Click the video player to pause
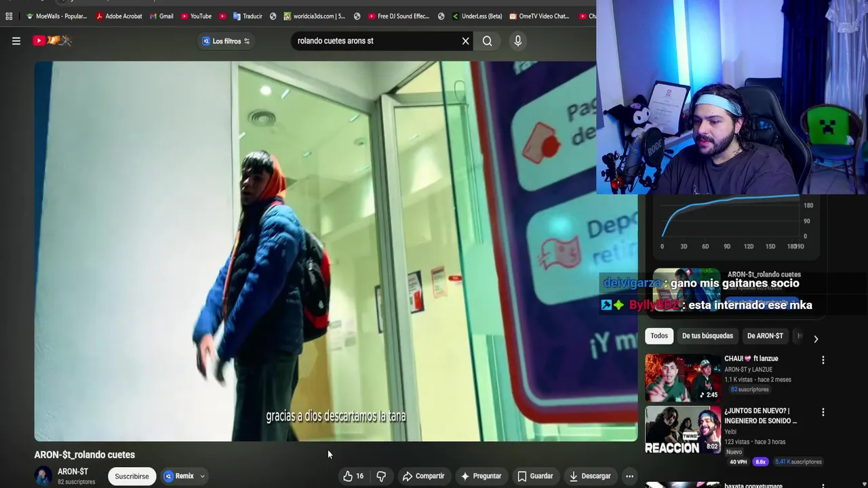 336,251
